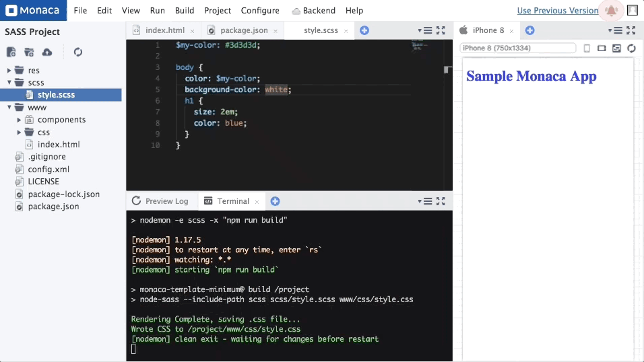Select style.scss in the file tree
Image resolution: width=644 pixels, height=362 pixels.
(x=61, y=95)
